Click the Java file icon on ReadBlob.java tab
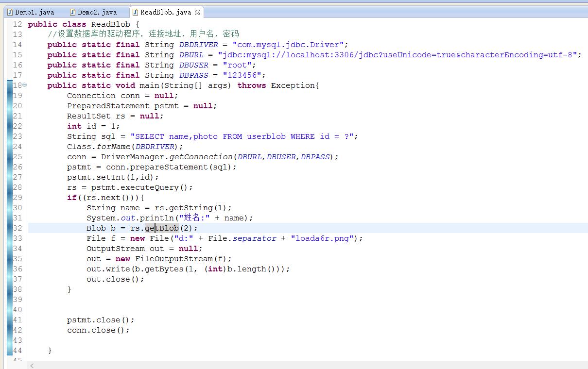Image resolution: width=588 pixels, height=369 pixels. tap(135, 12)
